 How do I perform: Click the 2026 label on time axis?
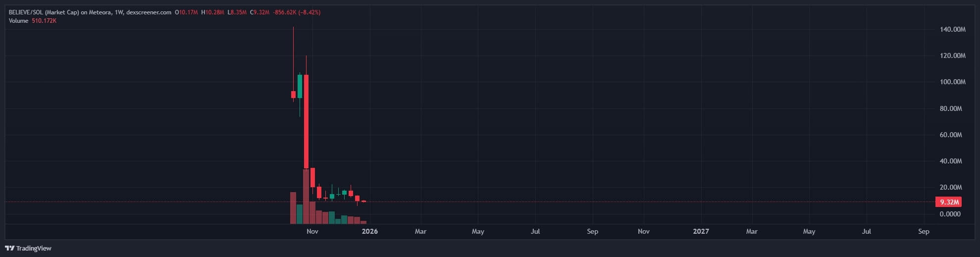point(369,231)
